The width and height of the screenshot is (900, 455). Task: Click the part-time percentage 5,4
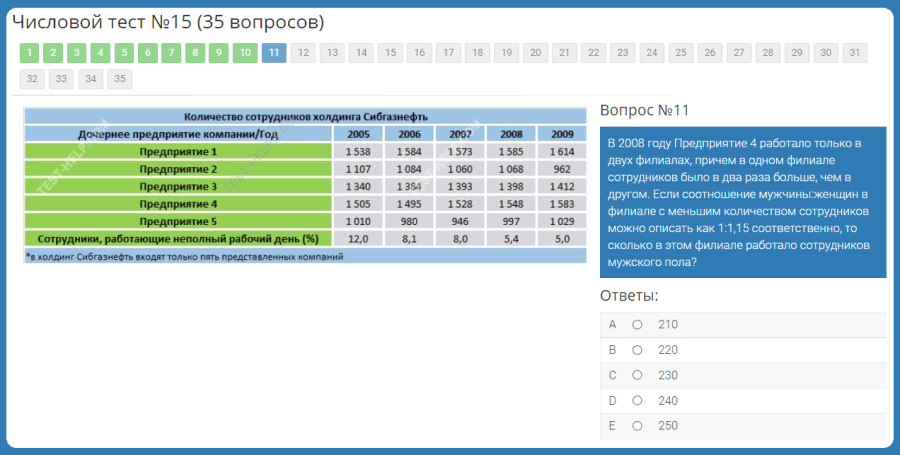point(511,239)
